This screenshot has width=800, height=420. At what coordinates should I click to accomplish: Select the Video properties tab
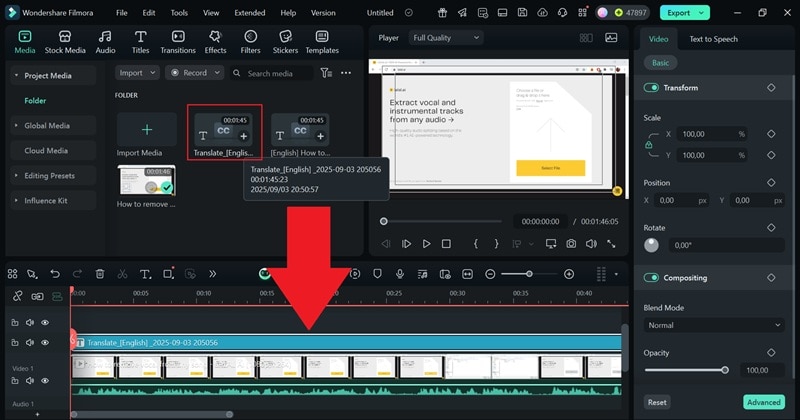coord(658,39)
